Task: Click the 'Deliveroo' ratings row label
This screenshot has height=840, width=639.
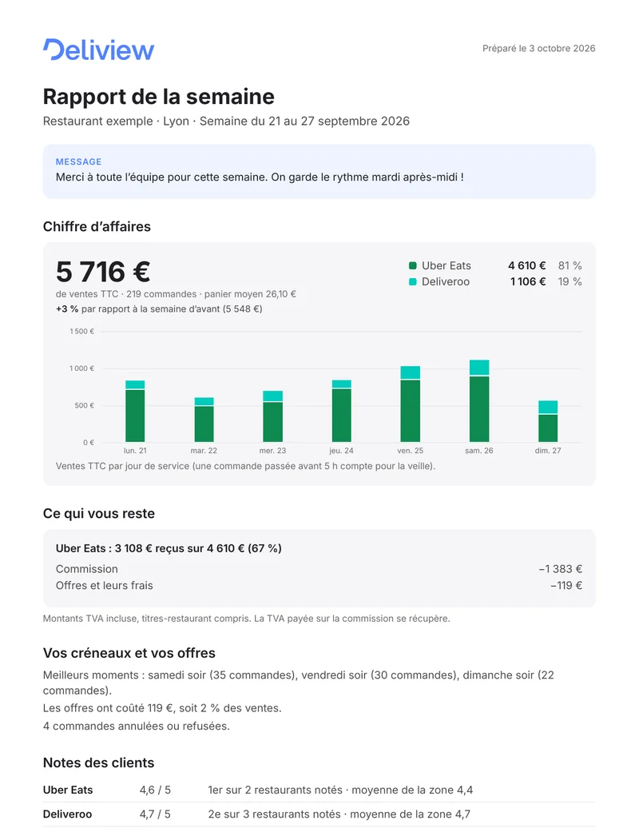Action: (67, 814)
